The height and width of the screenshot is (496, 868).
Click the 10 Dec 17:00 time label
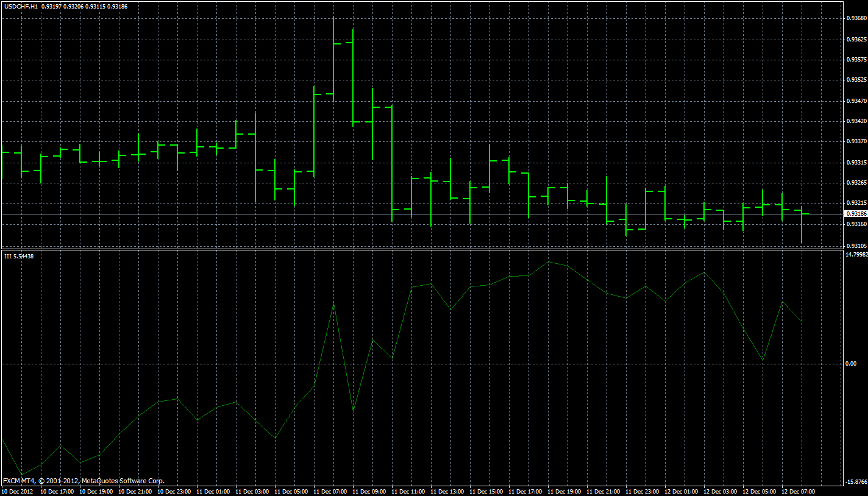pyautogui.click(x=59, y=491)
